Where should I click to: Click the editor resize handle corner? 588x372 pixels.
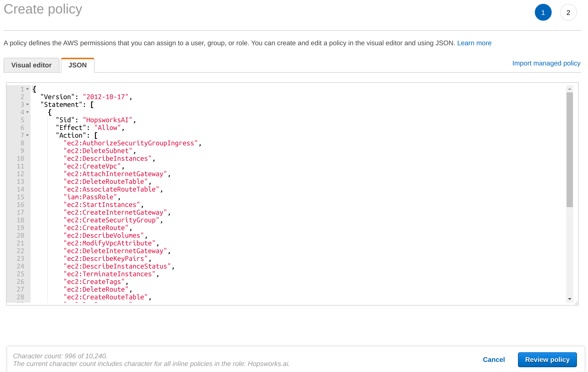(576, 303)
